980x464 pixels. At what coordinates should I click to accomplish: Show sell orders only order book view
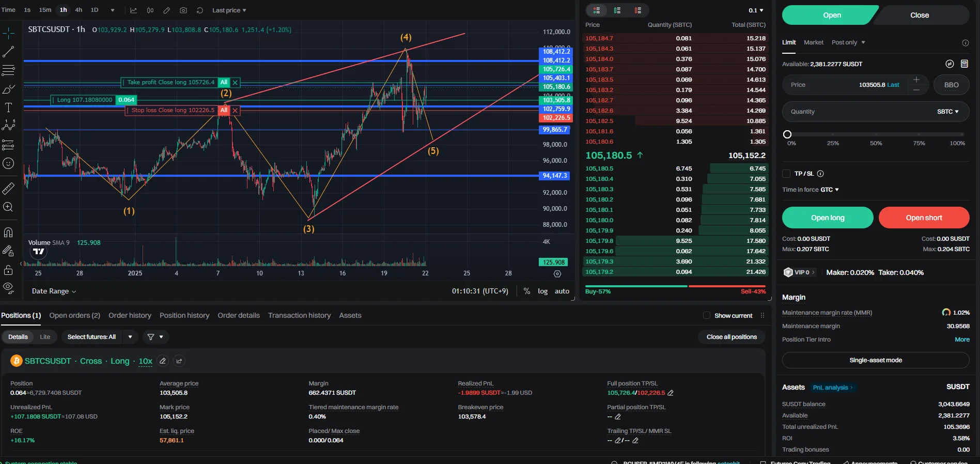pos(638,10)
